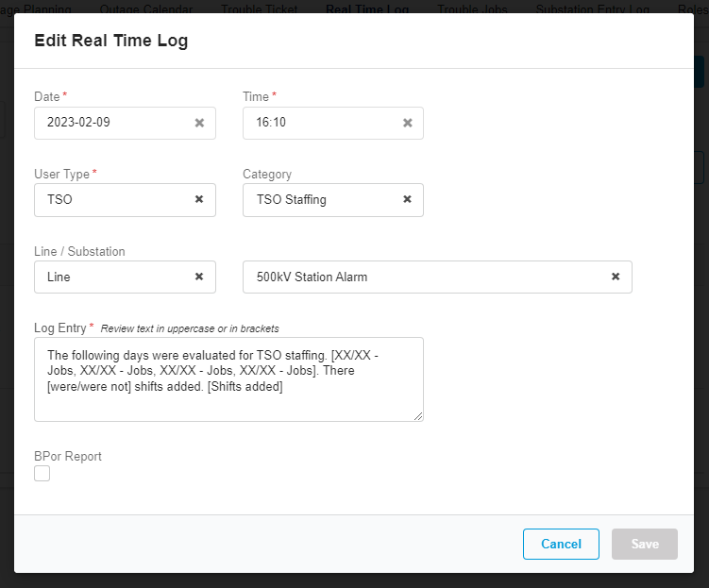Open the 500kV Station Alarm dropdown

[425, 277]
